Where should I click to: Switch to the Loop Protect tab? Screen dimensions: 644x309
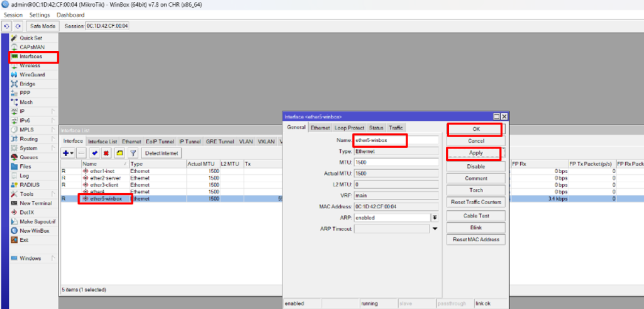349,128
